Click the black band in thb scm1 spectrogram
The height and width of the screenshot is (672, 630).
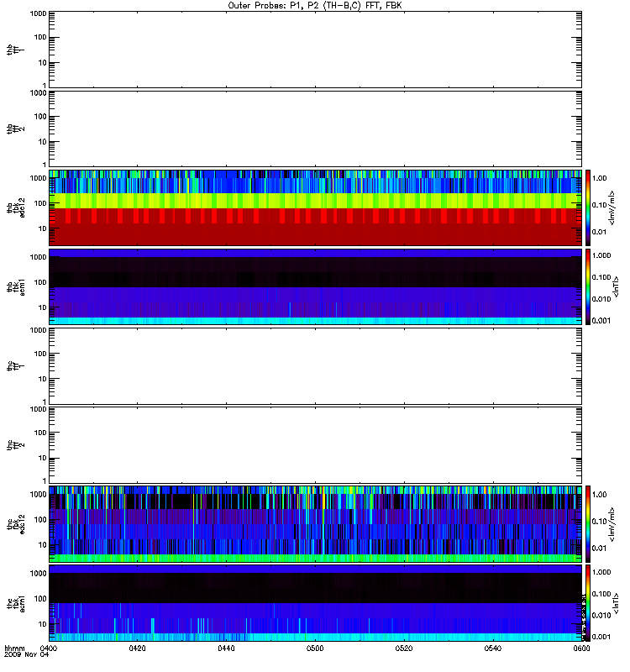[x=315, y=272]
